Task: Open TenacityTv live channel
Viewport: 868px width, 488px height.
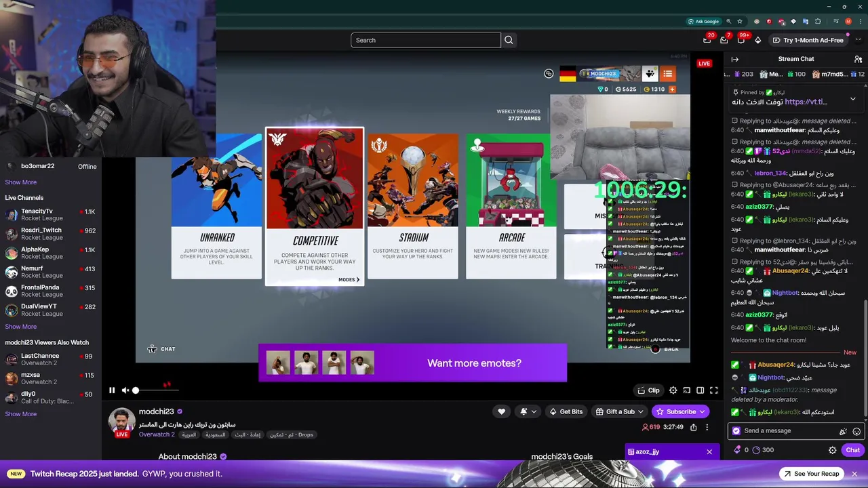Action: (51, 215)
